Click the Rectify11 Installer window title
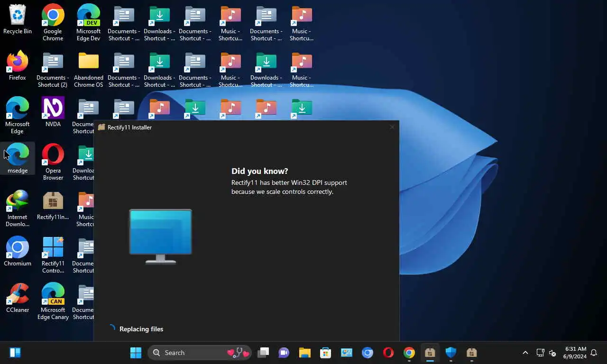The width and height of the screenshot is (607, 364). (x=129, y=127)
